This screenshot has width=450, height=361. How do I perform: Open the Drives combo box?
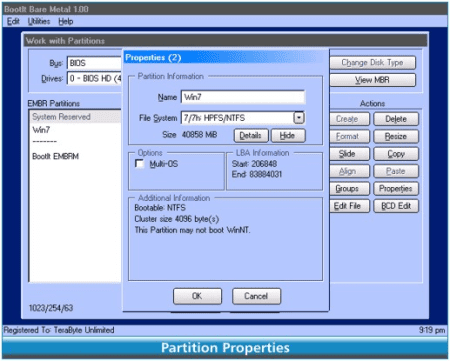95,79
